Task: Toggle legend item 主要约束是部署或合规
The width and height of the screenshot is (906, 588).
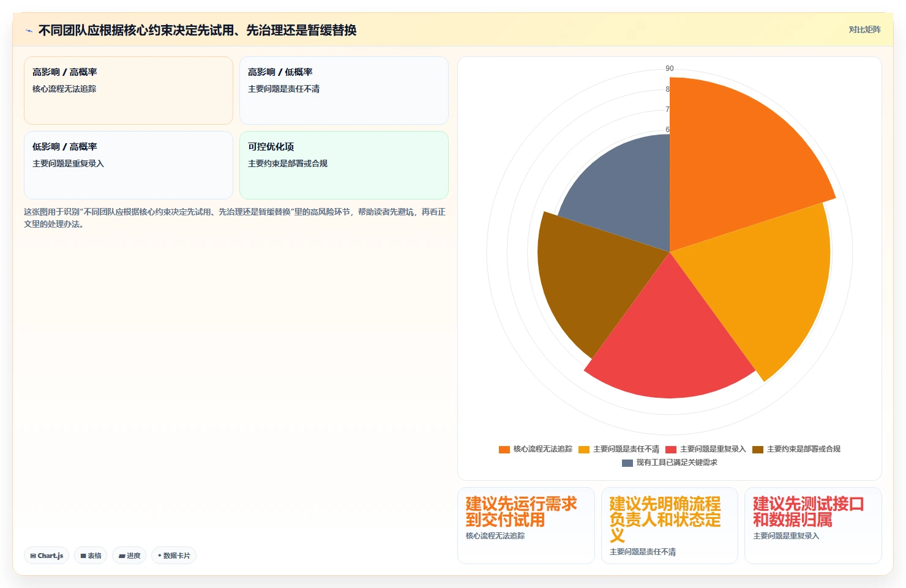Action: [x=796, y=449]
